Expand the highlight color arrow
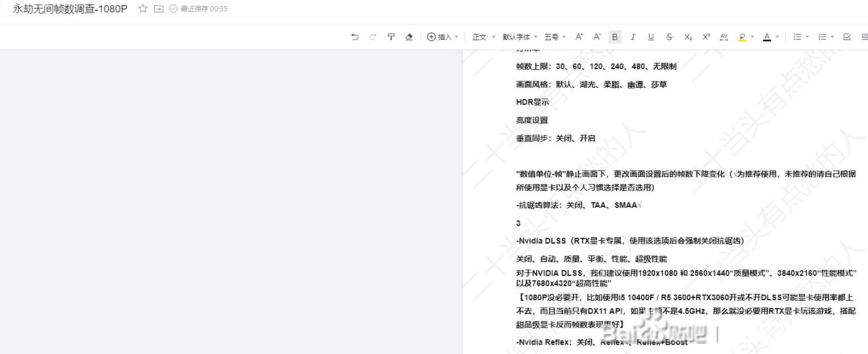 (x=752, y=37)
